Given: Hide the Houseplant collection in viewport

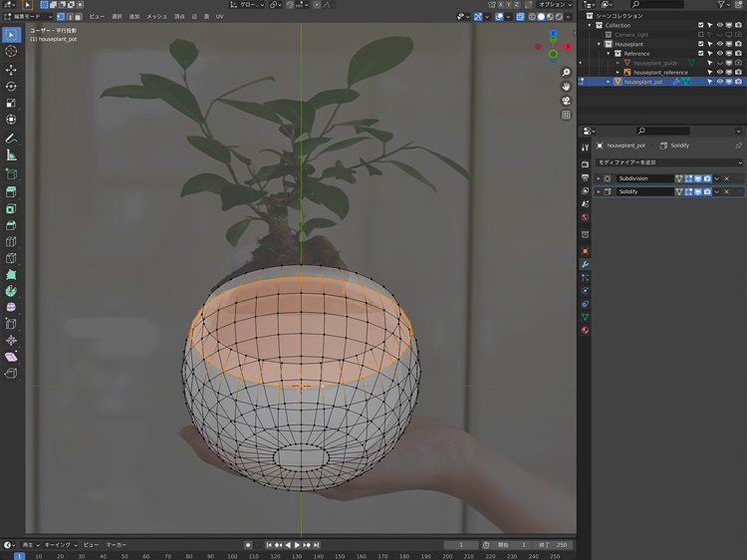Looking at the screenshot, I should [719, 44].
